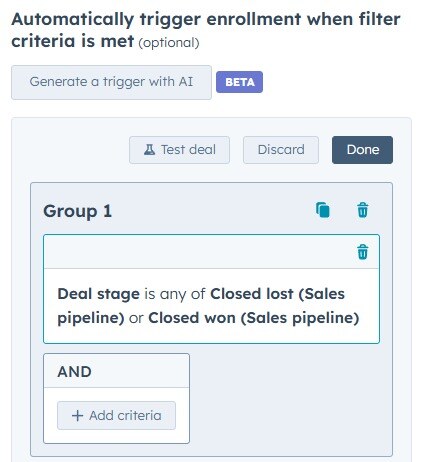
Task: Click the 'is any of' operator text
Action: pyautogui.click(x=175, y=294)
